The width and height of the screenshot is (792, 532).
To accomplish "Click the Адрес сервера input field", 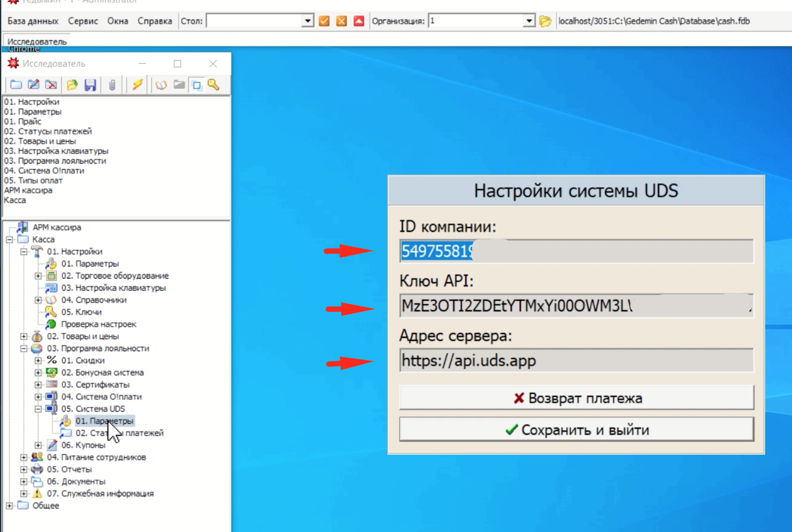I will [x=576, y=360].
